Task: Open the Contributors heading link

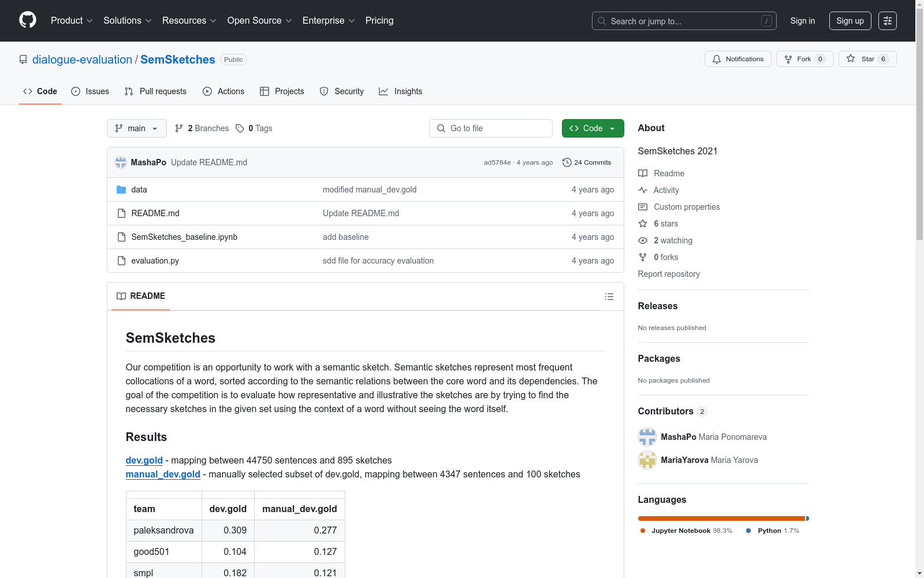Action: tap(673, 412)
